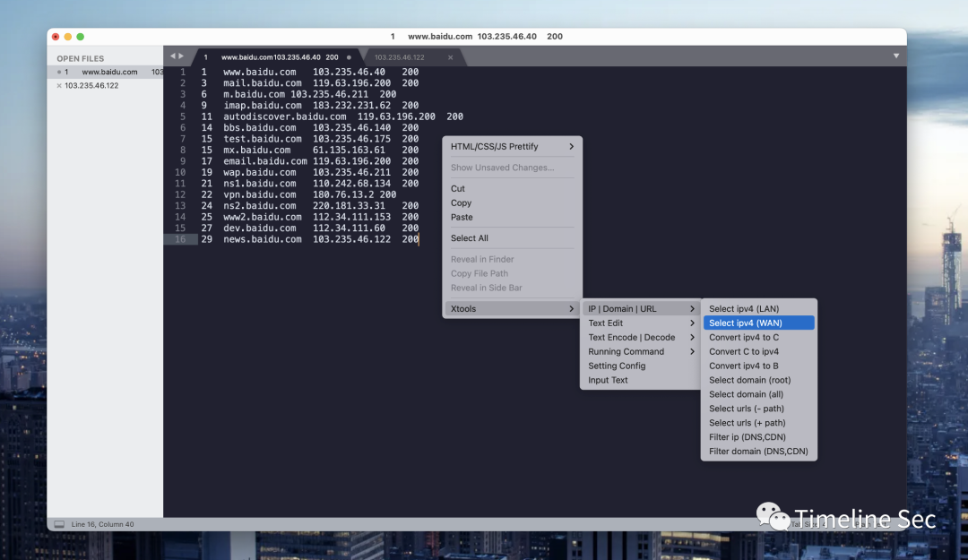Choose Cut from the context menu
The image size is (968, 560).
coord(512,189)
